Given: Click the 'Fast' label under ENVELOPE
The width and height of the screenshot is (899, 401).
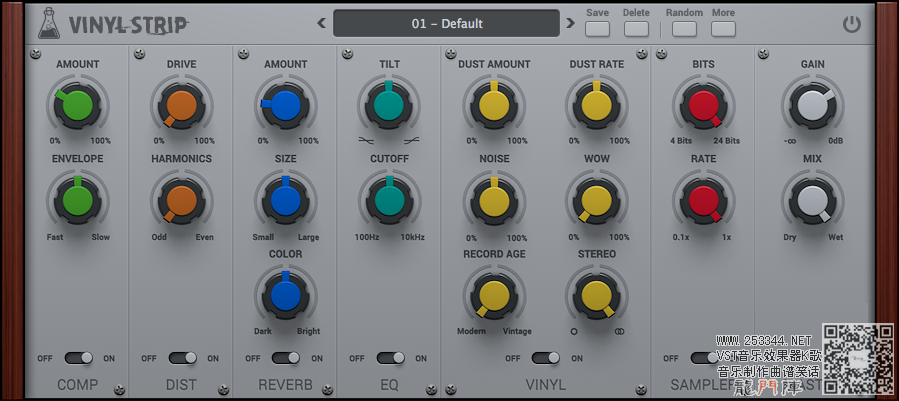Looking at the screenshot, I should pos(55,237).
